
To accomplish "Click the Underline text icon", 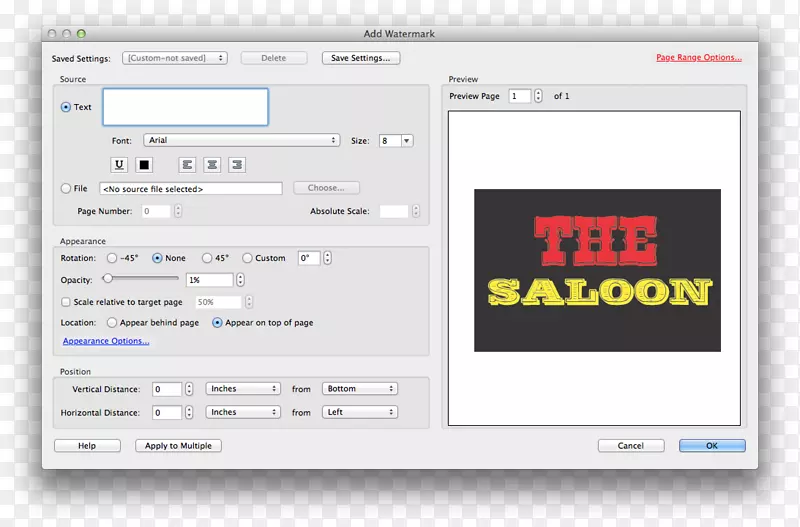I will coord(120,165).
